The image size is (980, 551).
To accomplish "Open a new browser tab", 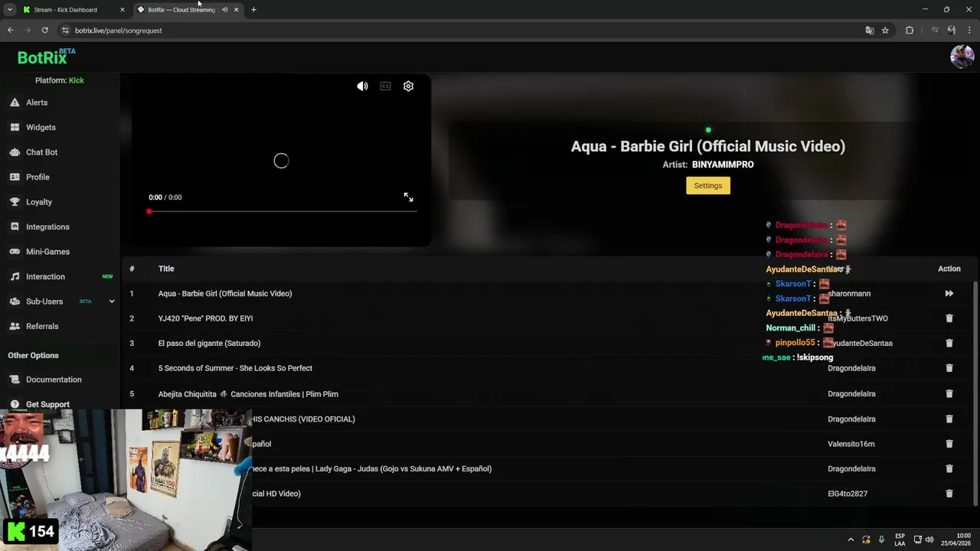I will tap(253, 10).
